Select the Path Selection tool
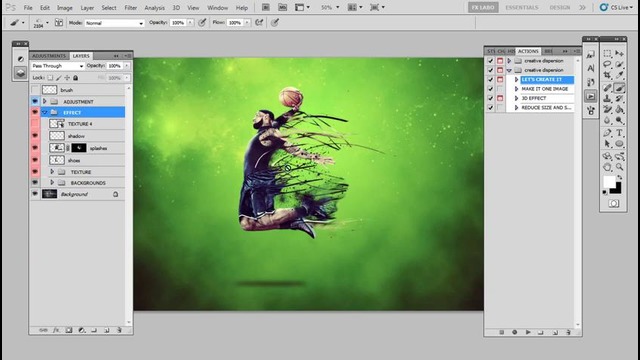 click(607, 144)
